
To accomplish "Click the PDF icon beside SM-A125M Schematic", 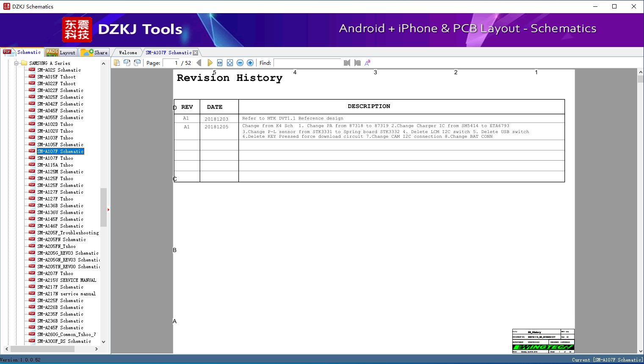I will (x=32, y=172).
